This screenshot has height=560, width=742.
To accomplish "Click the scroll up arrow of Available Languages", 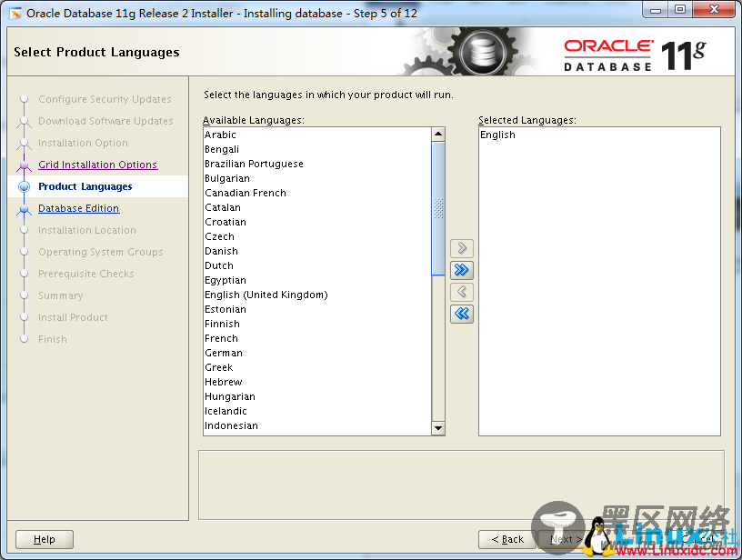I will click(x=438, y=135).
